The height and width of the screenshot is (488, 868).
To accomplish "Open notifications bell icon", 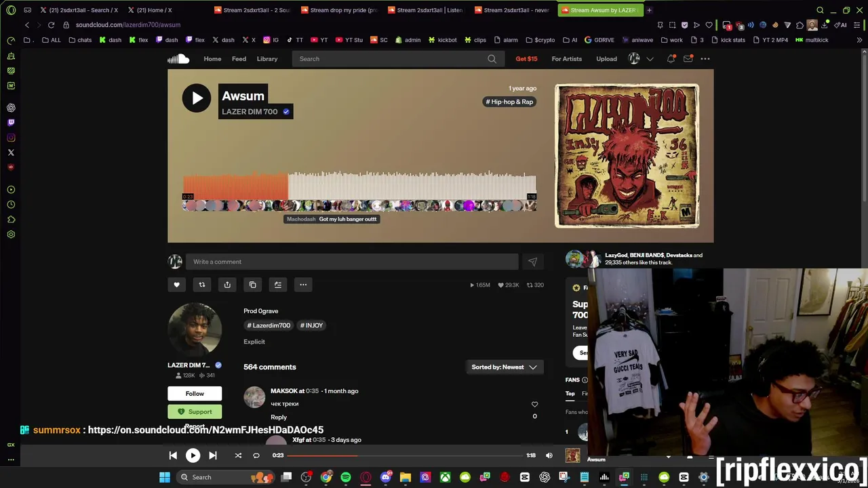I will tap(671, 59).
